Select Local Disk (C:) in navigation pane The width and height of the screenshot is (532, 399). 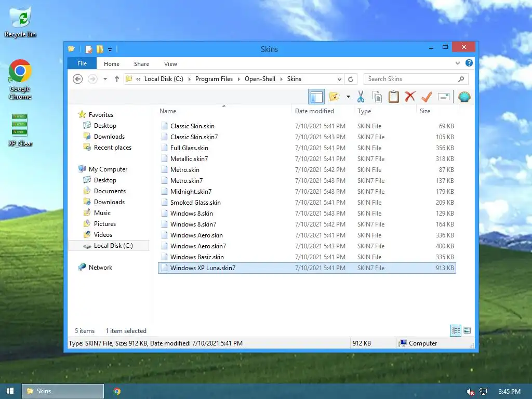(x=109, y=246)
